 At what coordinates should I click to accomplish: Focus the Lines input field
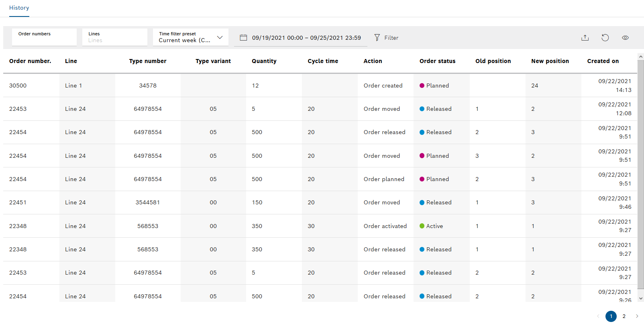[115, 37]
